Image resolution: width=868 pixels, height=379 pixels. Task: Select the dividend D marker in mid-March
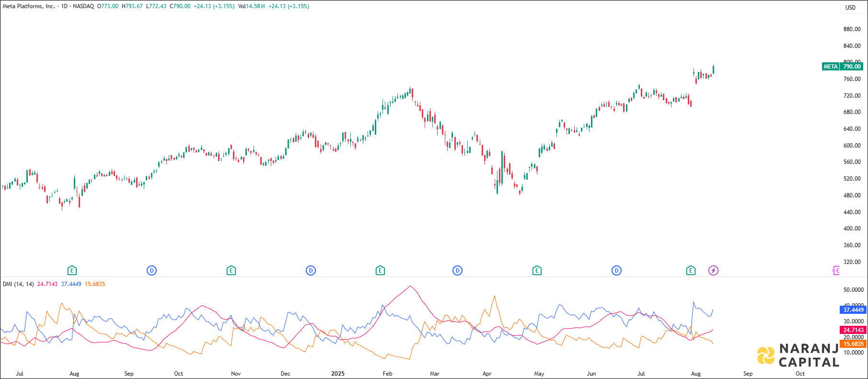(x=457, y=271)
